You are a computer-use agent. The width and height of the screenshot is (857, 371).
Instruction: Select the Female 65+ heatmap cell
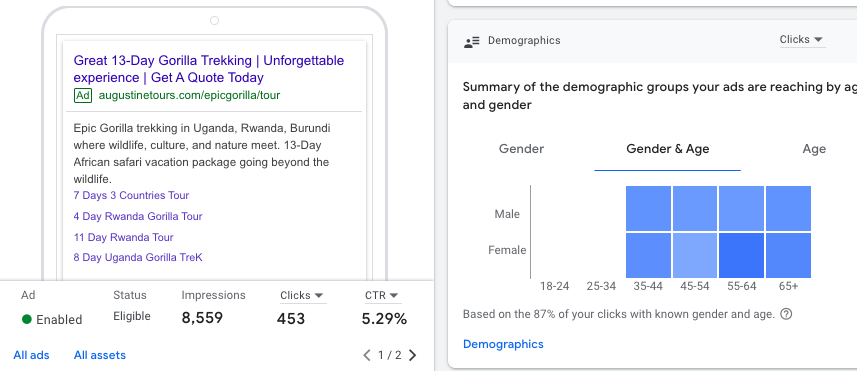[788, 255]
